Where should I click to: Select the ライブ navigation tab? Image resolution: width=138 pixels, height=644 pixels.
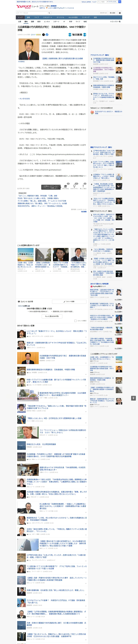pyautogui.click(x=37, y=17)
